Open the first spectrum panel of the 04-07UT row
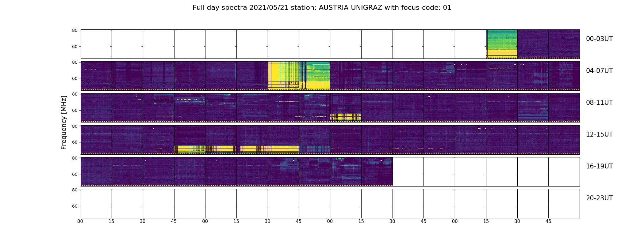The height and width of the screenshot is (245, 644). click(96, 76)
